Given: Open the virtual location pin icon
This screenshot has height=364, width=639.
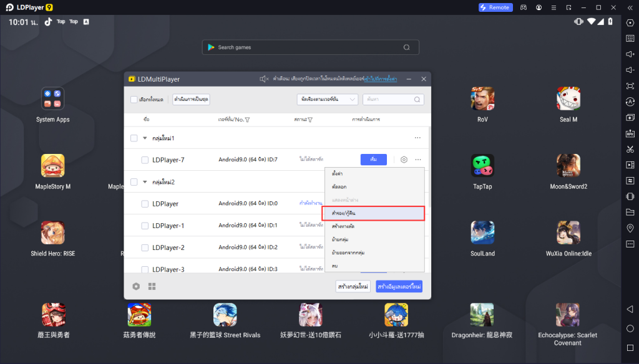Looking at the screenshot, I should click(x=630, y=228).
